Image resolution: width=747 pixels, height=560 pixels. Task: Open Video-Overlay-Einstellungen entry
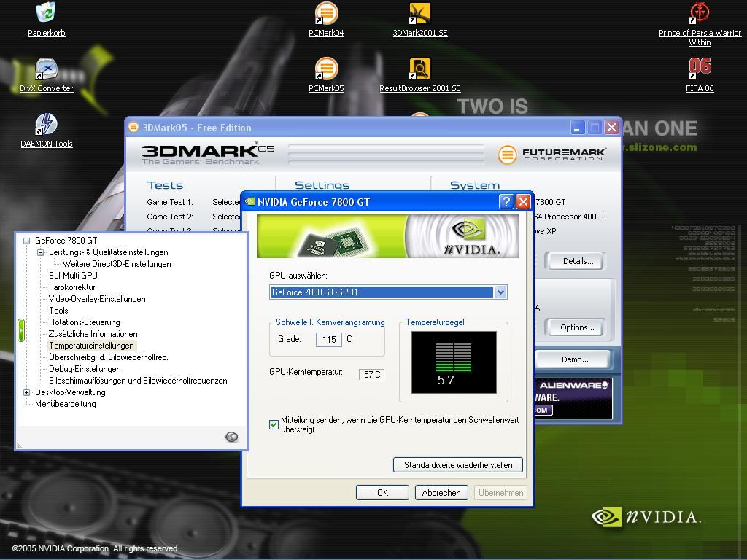click(x=97, y=299)
